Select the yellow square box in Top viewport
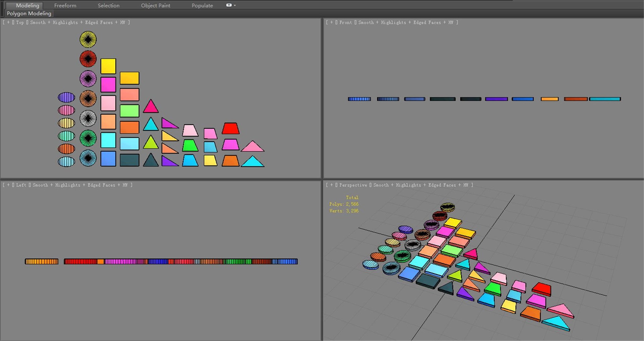The image size is (644, 341). coord(108,66)
